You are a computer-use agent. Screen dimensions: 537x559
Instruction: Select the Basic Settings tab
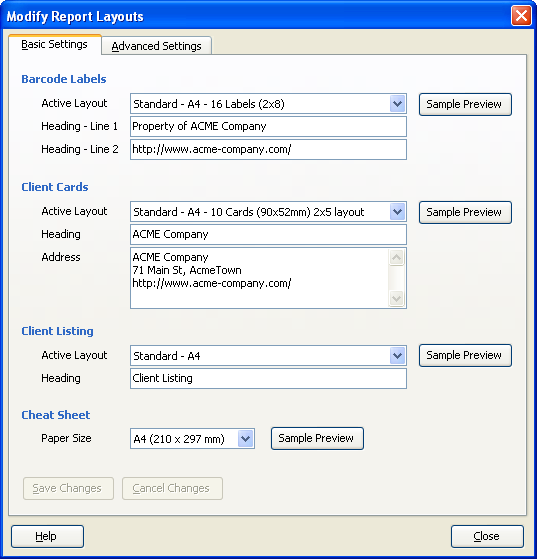pos(55,44)
